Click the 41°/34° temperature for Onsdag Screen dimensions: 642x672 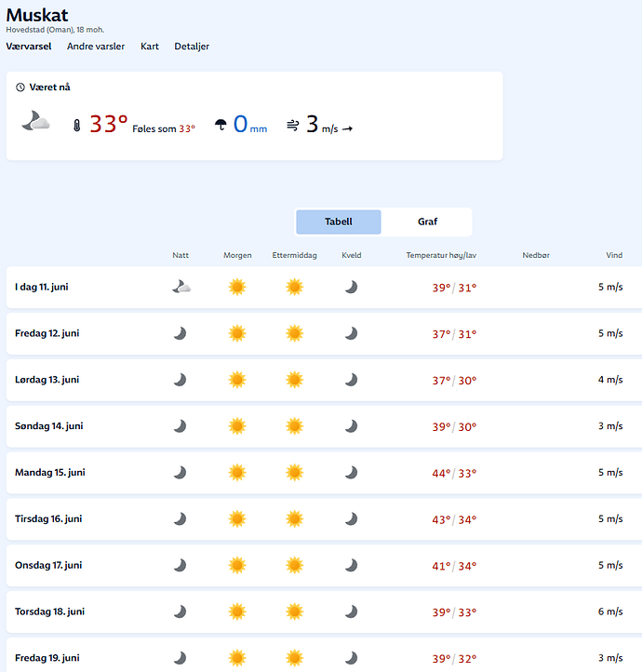(x=454, y=566)
